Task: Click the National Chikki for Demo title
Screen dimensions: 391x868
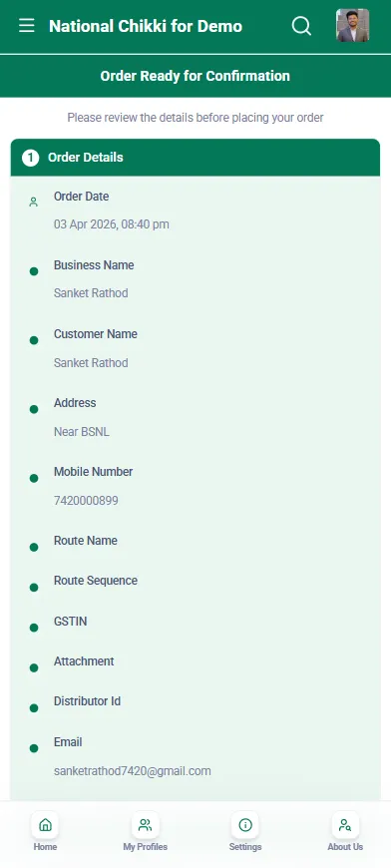Action: (146, 26)
